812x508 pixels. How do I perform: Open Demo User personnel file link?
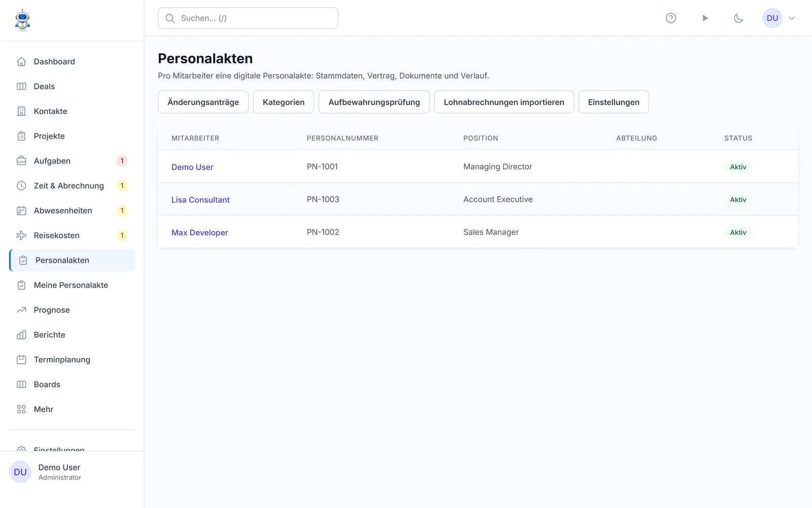(192, 167)
